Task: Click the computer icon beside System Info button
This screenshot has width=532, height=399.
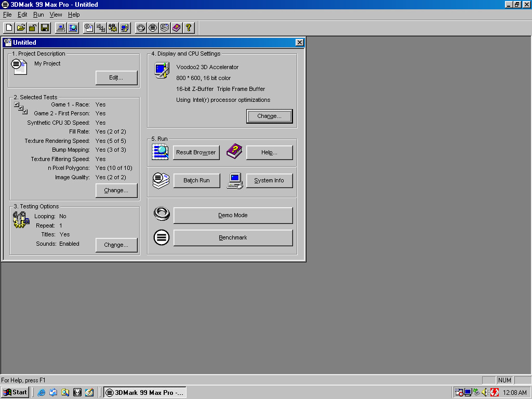Action: 235,180
